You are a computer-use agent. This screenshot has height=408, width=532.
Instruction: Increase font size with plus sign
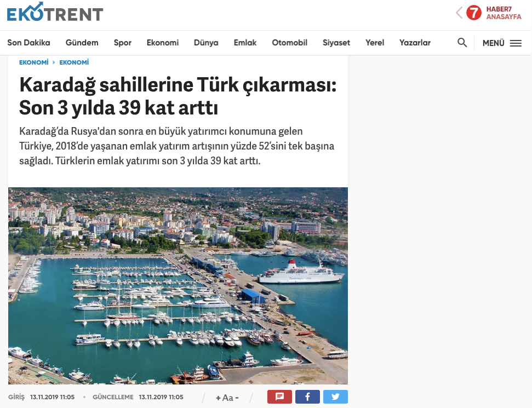pyautogui.click(x=218, y=398)
